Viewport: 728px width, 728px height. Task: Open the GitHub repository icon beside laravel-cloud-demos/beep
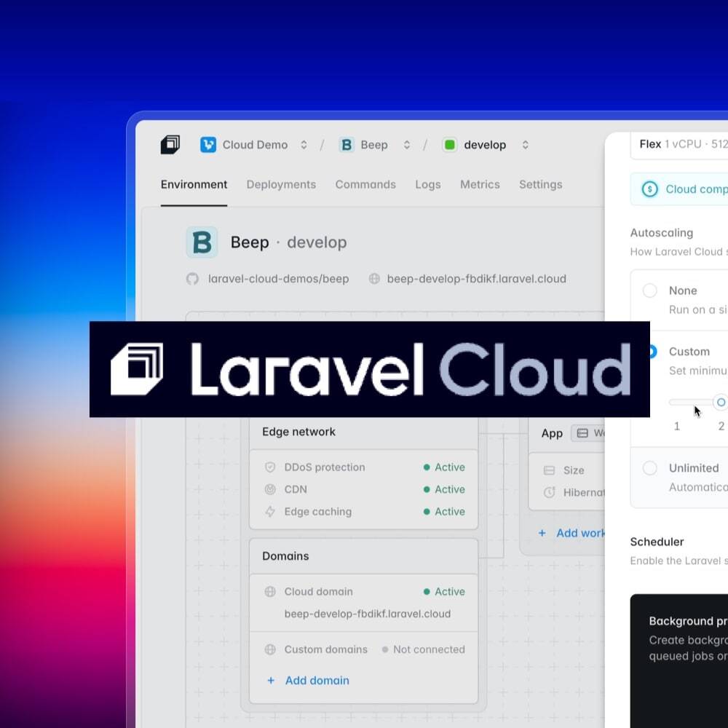(x=191, y=279)
